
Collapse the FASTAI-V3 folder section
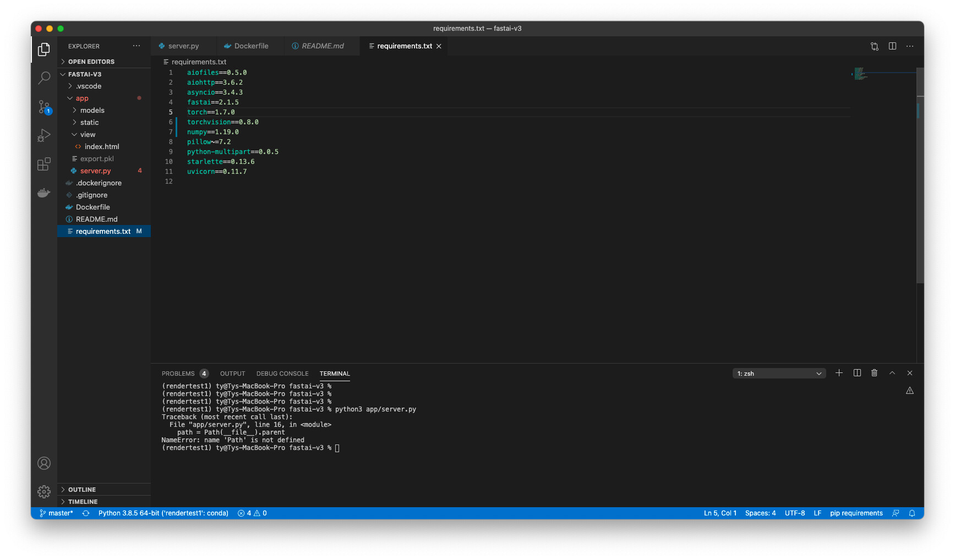pos(103,74)
